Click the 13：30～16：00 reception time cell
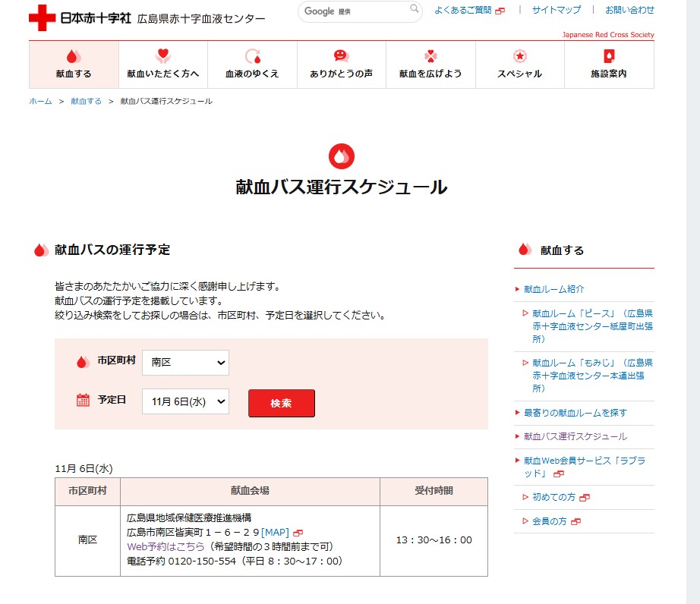Viewport: 700px width, 604px height. 434,540
